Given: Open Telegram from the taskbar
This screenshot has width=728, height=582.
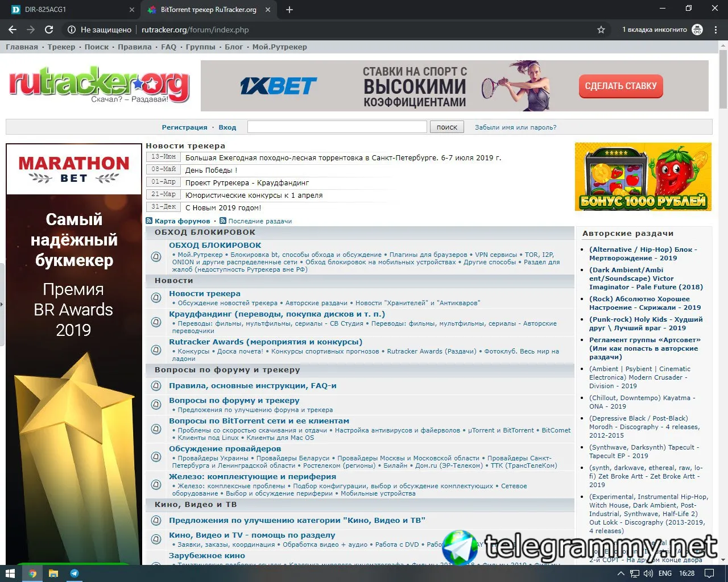Looking at the screenshot, I should click(x=75, y=573).
